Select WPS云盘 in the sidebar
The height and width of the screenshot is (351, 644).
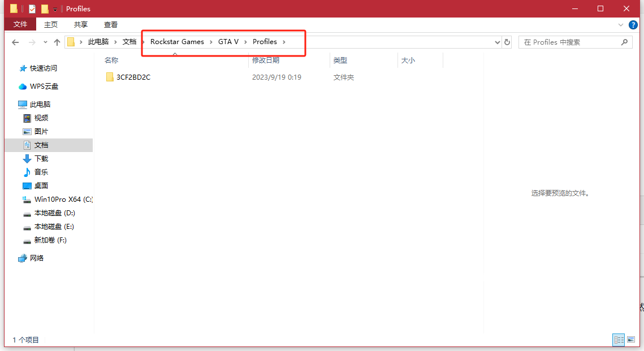44,86
